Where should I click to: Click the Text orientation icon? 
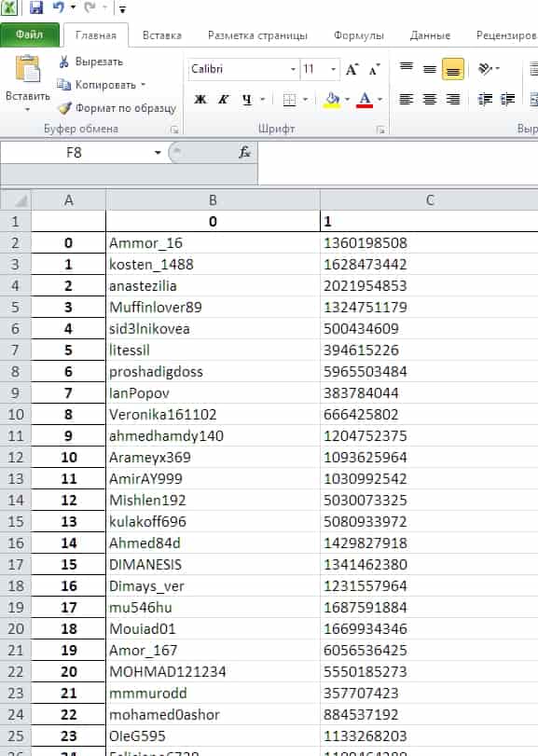tap(485, 68)
